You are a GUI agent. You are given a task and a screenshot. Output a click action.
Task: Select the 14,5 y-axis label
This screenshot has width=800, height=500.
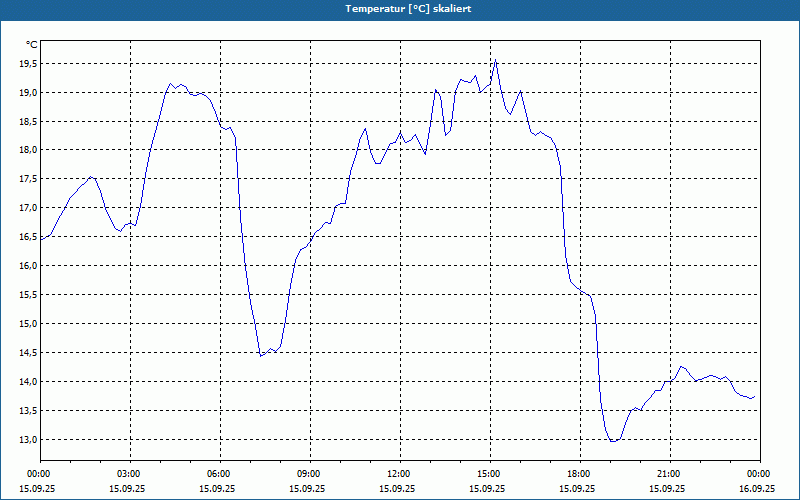29,353
